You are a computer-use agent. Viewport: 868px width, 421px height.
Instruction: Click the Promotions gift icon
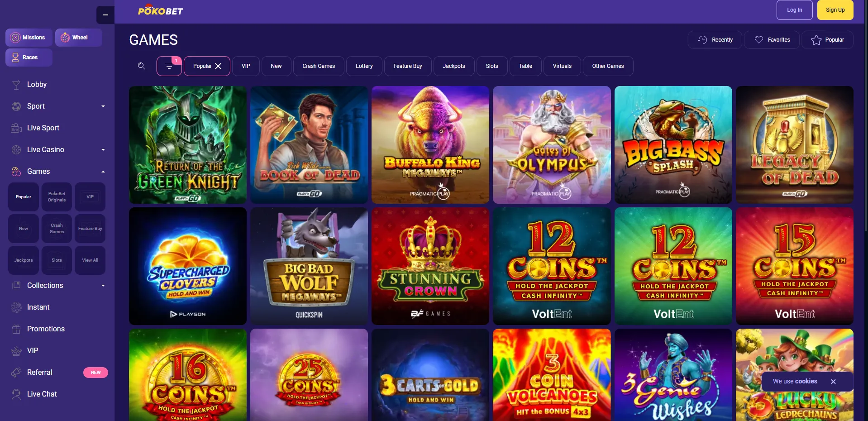tap(16, 329)
